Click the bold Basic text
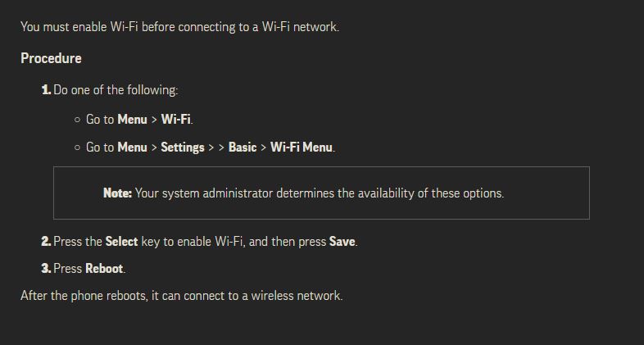 243,148
